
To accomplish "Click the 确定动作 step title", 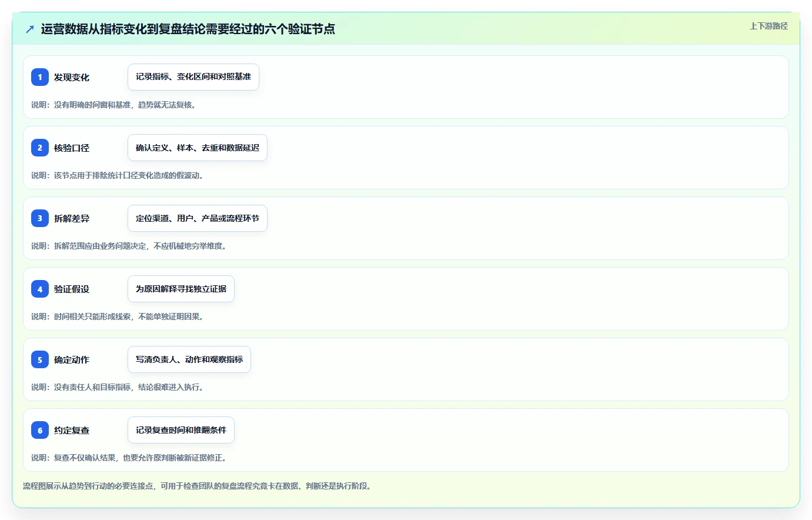I will pyautogui.click(x=72, y=359).
